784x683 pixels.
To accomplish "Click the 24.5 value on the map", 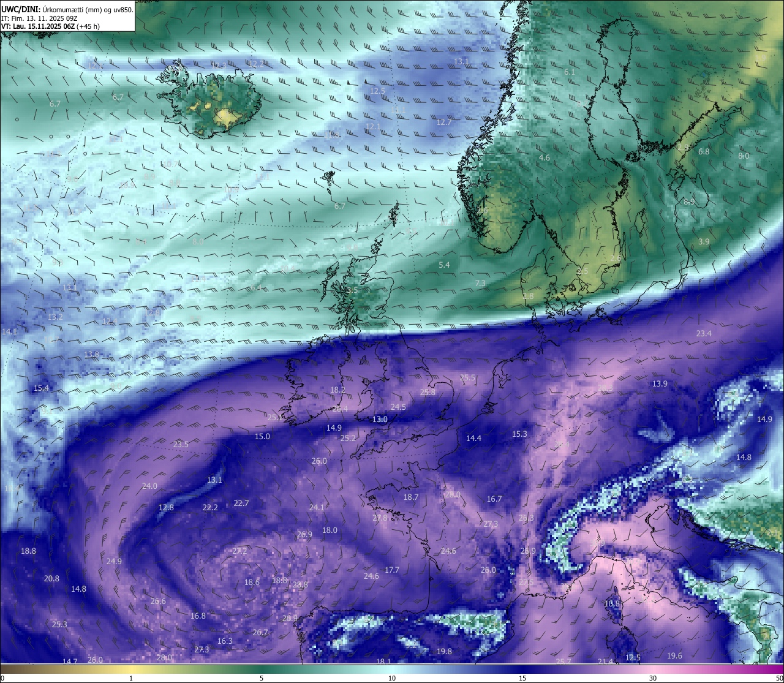I will [398, 407].
